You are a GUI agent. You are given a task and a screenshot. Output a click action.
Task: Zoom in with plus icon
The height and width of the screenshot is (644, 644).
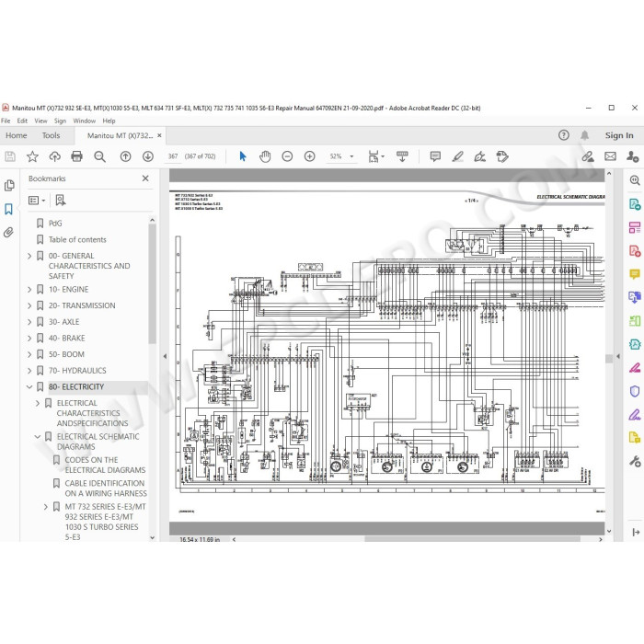point(310,156)
